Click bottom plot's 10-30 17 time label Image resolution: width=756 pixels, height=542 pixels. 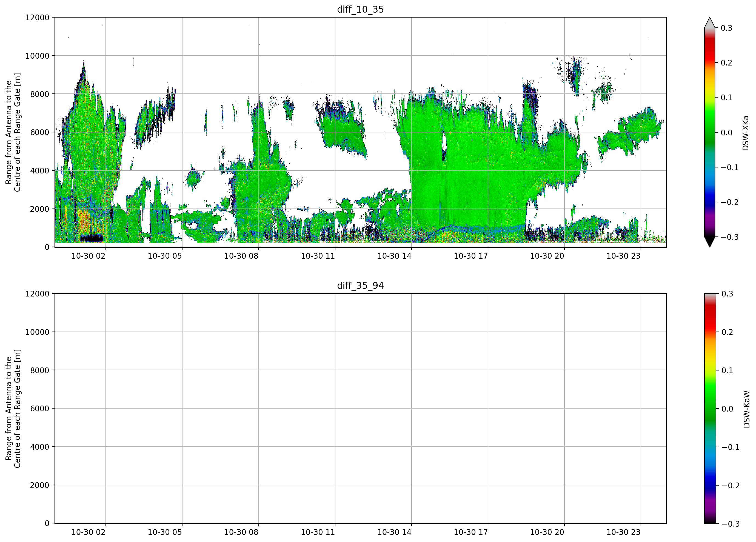(x=471, y=532)
